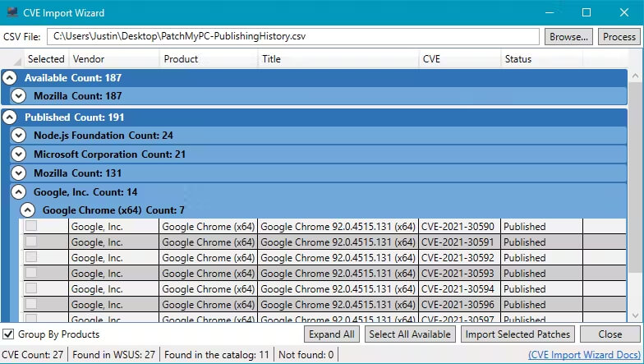Image resolution: width=644 pixels, height=364 pixels.
Task: Check the CVE-2021-30593 row checkbox
Action: pos(31,273)
